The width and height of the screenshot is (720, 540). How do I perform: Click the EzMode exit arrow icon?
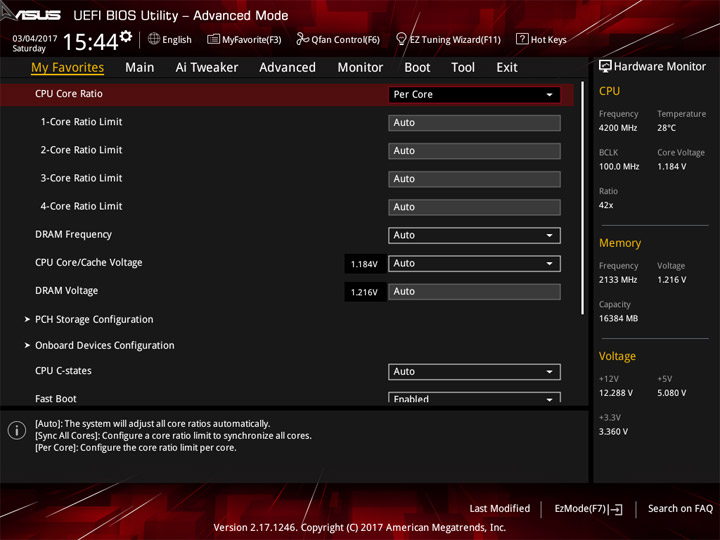tap(616, 509)
